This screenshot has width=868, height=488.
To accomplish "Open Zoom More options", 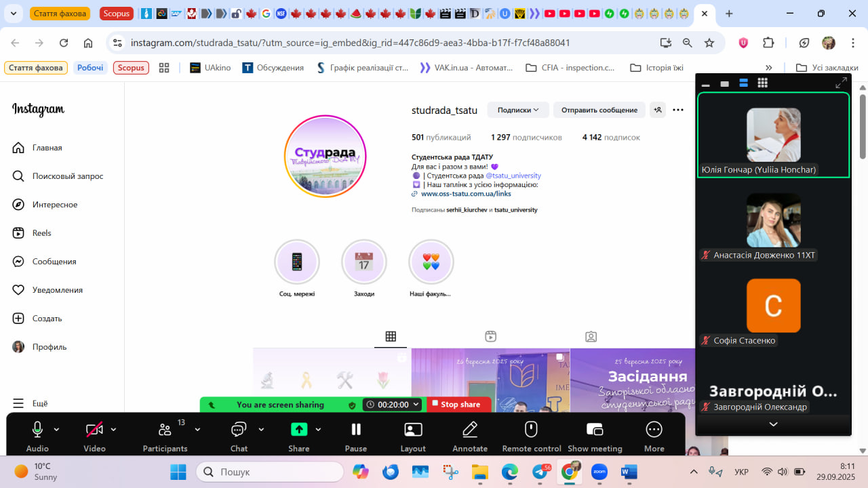I will [654, 436].
